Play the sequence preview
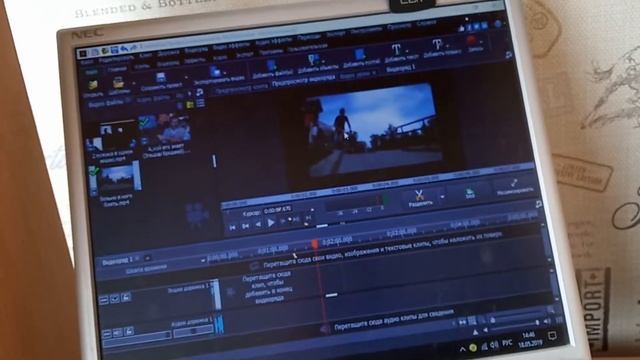Screen dimensions: 640x360 [271, 223]
